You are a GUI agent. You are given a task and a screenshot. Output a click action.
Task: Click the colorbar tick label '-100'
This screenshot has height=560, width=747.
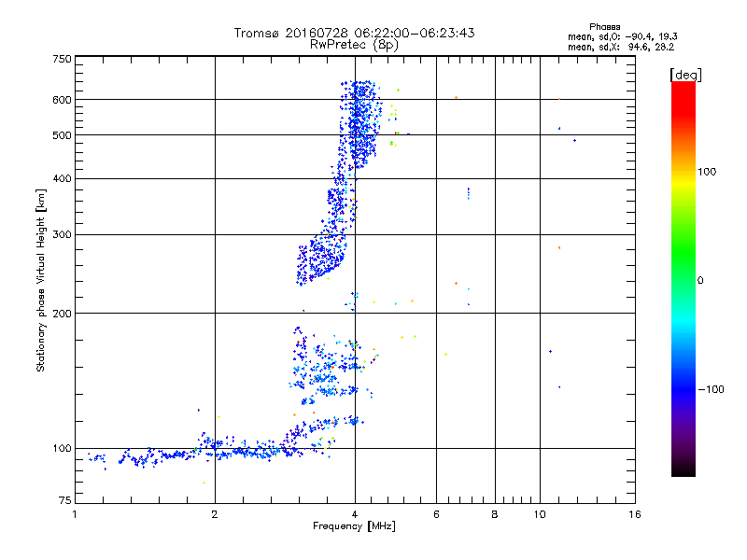pyautogui.click(x=712, y=389)
